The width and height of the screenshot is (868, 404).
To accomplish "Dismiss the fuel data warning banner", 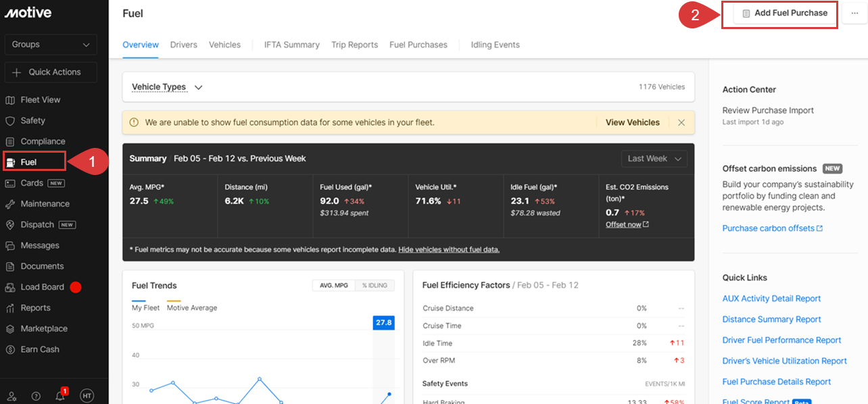I will [681, 122].
